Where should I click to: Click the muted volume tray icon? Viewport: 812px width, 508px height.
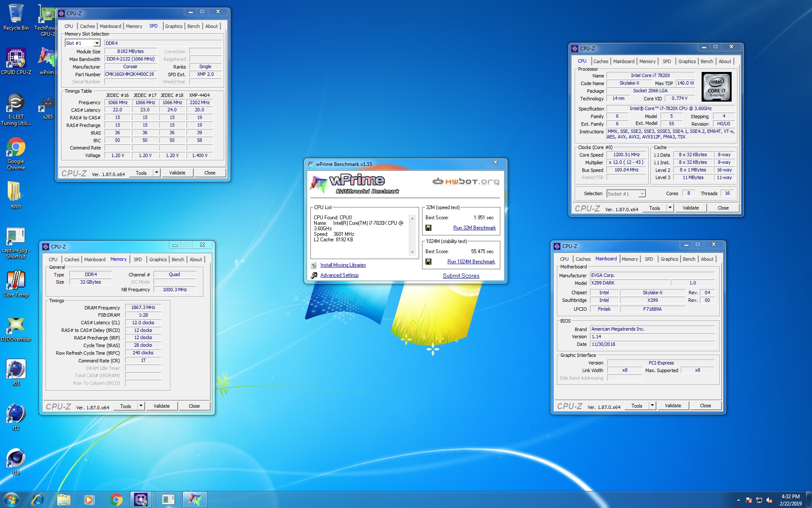coord(769,500)
